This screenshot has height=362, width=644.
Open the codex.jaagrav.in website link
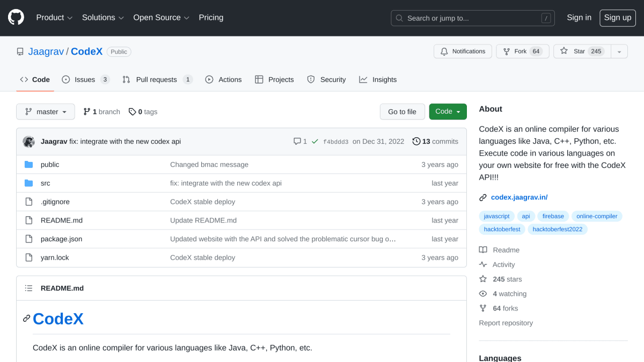click(519, 197)
